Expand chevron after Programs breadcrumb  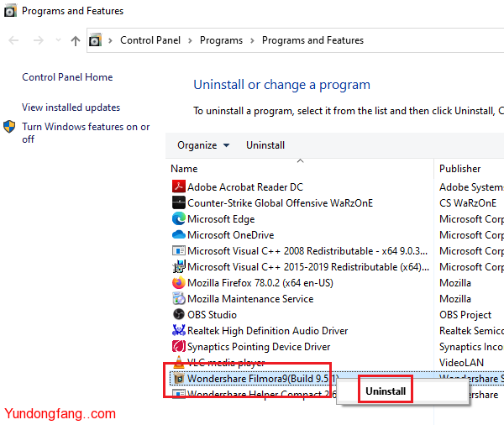(x=252, y=40)
